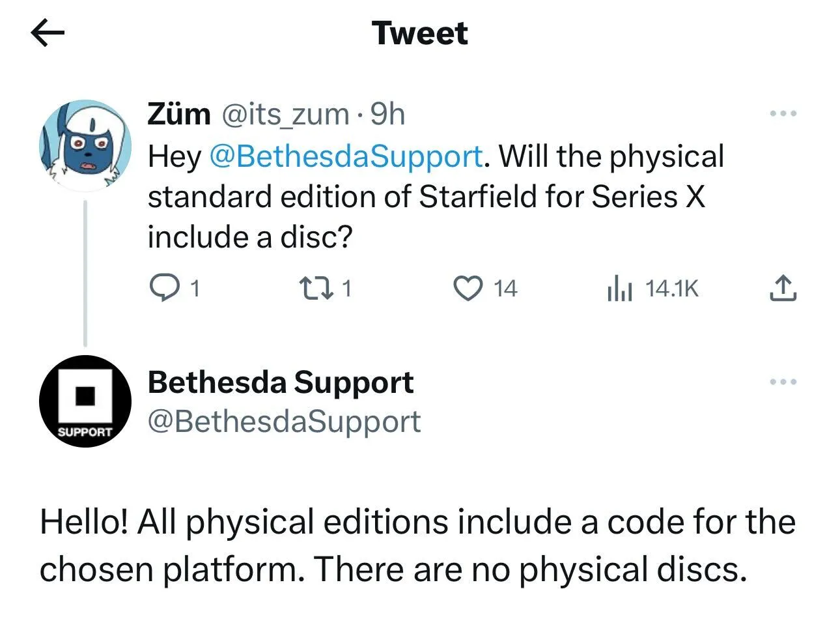Click the share upload icon

click(782, 288)
